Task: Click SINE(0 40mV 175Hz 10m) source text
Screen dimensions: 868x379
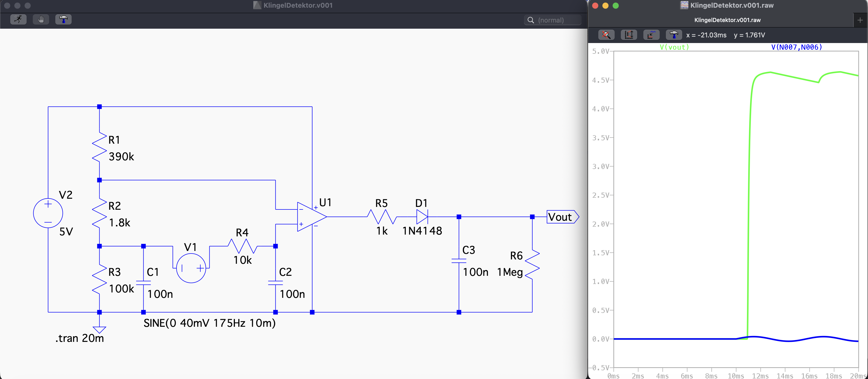Action: click(x=209, y=323)
